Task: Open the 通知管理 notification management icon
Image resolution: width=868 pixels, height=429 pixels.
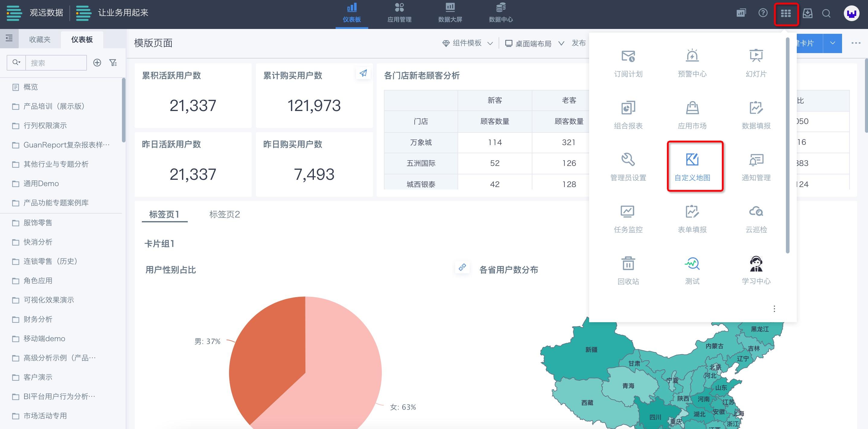Action: pyautogui.click(x=756, y=160)
